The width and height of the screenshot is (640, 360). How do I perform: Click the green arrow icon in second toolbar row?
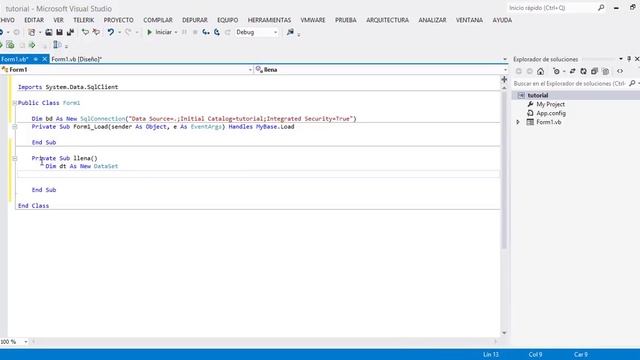[32, 45]
